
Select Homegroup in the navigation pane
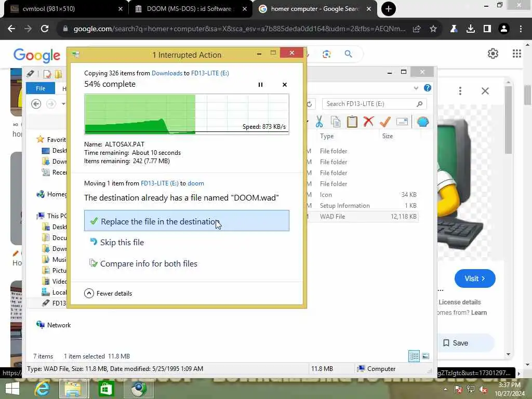51,194
